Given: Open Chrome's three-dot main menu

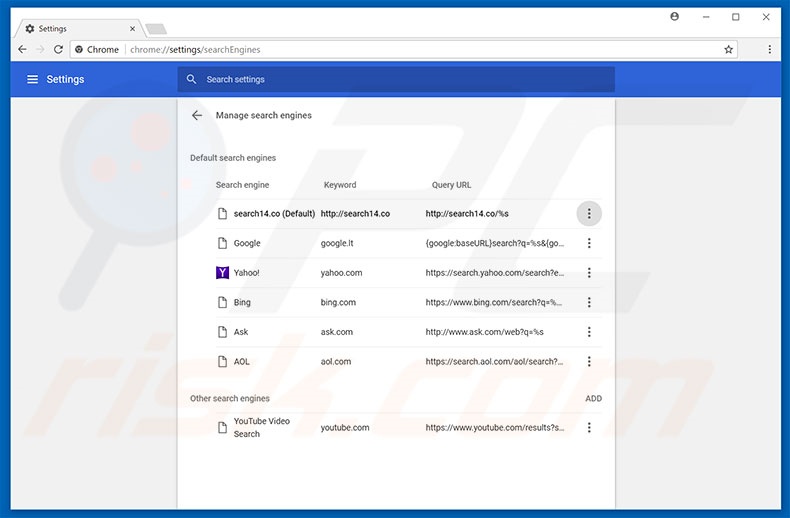Looking at the screenshot, I should pyautogui.click(x=769, y=49).
